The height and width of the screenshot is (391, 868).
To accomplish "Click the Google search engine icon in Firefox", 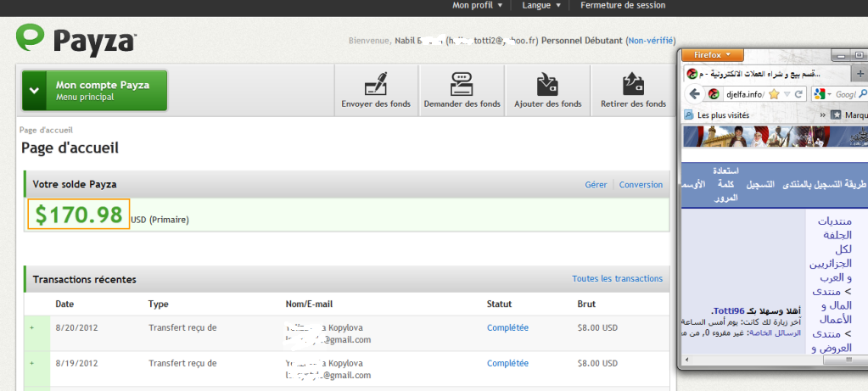I will [820, 95].
